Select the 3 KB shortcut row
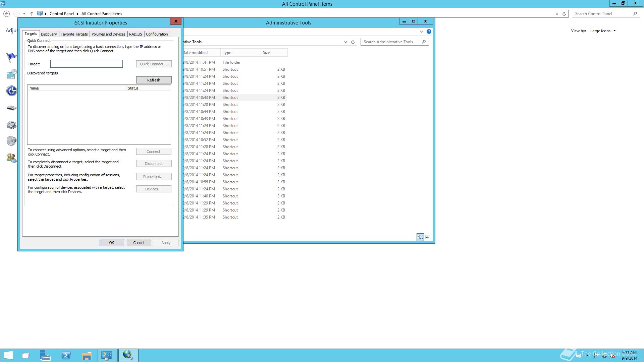Image resolution: width=644 pixels, height=362 pixels. pyautogui.click(x=235, y=196)
